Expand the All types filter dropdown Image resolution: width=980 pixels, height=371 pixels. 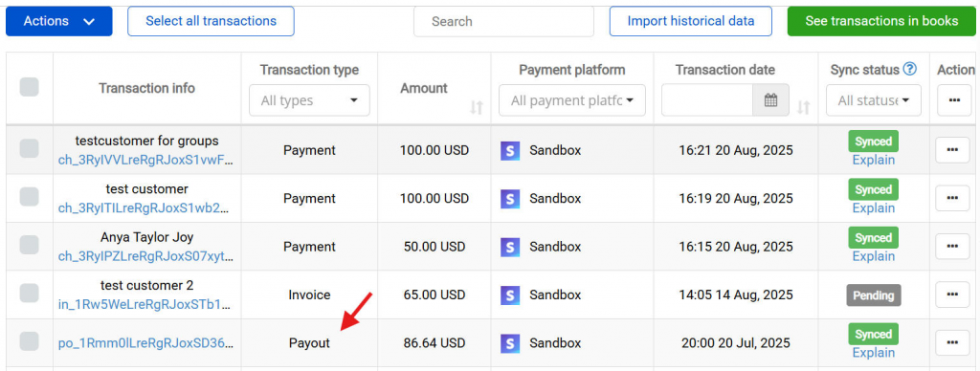[x=309, y=100]
